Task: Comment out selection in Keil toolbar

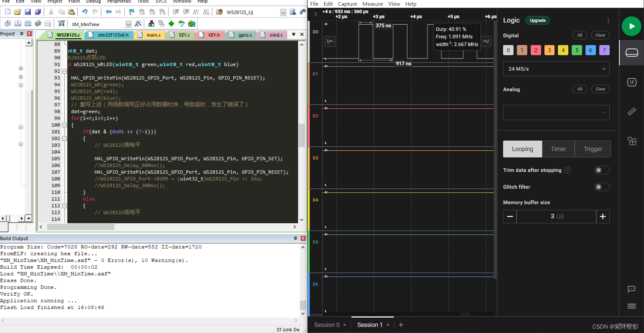Action: 196,12
